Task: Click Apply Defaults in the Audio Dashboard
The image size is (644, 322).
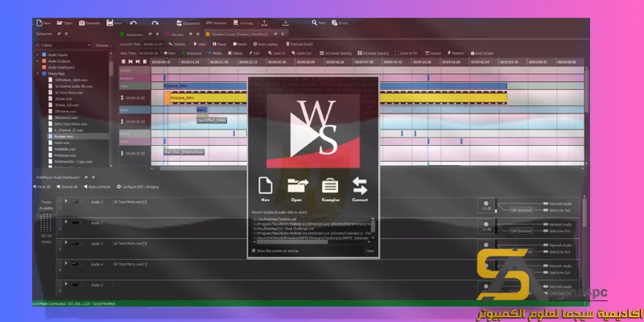Action: click(97, 187)
